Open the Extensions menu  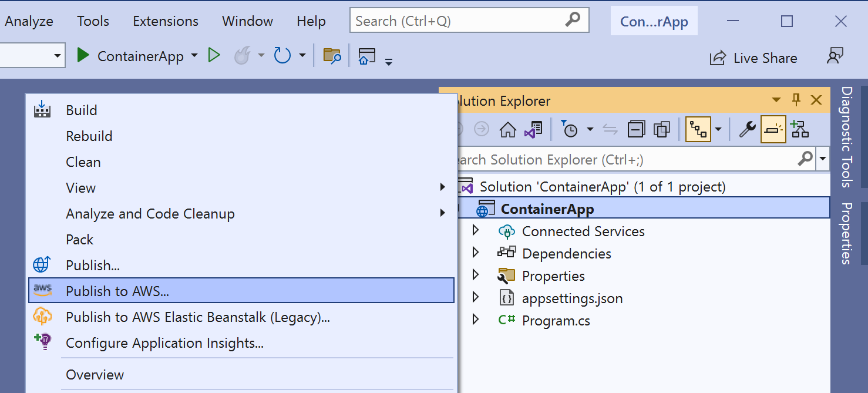click(166, 21)
